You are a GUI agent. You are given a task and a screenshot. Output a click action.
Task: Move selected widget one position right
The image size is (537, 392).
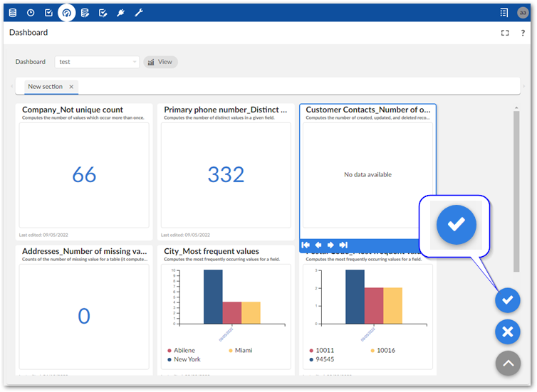(331, 245)
